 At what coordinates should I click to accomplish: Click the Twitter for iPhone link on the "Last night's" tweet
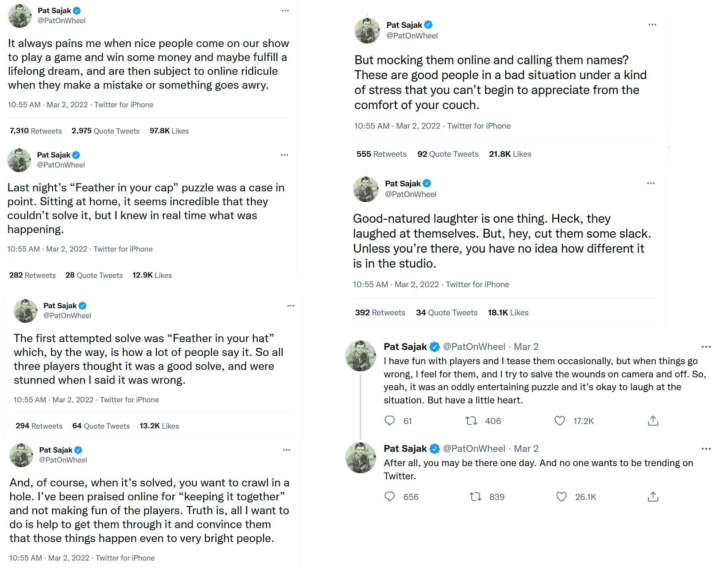pyautogui.click(x=123, y=249)
